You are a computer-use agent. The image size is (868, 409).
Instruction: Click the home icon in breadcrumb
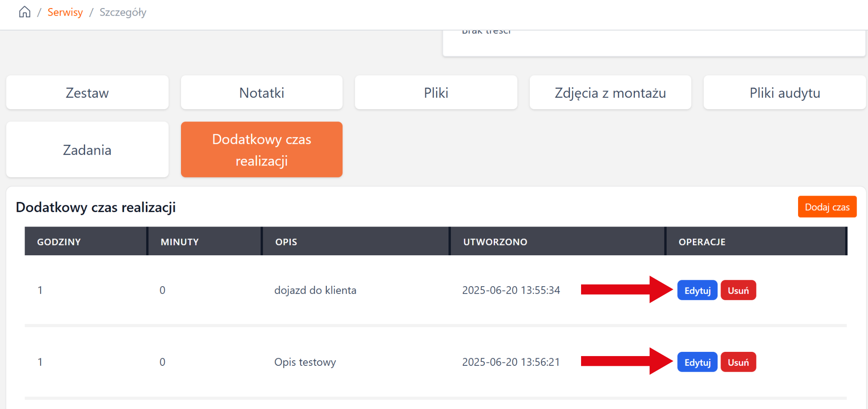pyautogui.click(x=25, y=12)
